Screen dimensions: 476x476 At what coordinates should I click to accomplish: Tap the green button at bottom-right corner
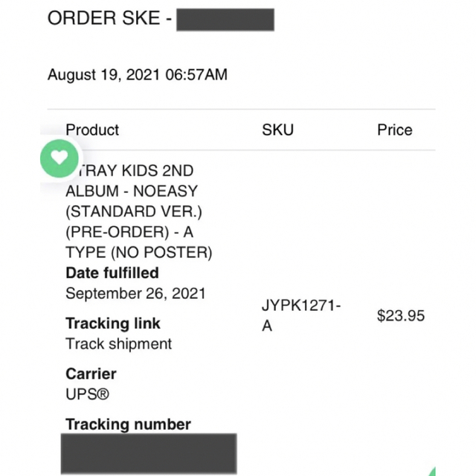point(431,471)
